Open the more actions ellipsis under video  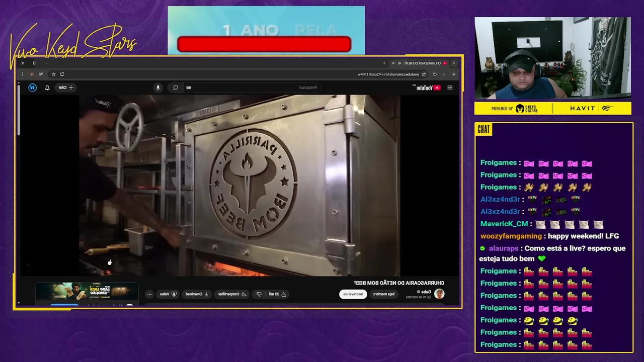coord(149,294)
